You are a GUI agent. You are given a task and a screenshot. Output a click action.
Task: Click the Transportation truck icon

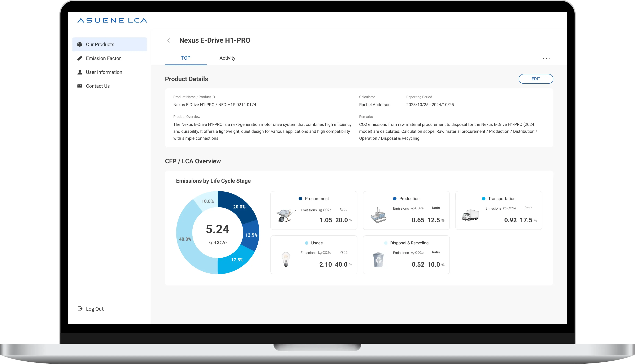pyautogui.click(x=470, y=215)
